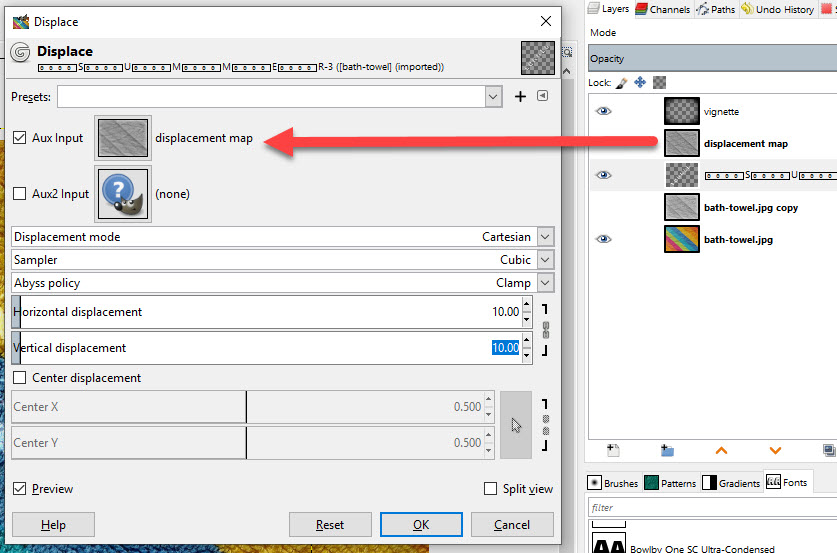This screenshot has width=837, height=553.
Task: Enable the Split view checkbox
Action: click(490, 488)
